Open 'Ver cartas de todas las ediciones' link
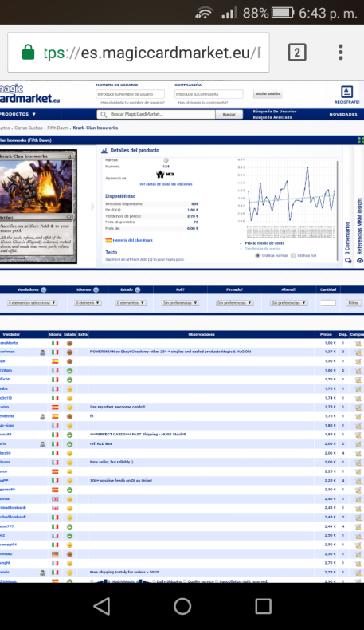Viewport: 364px width, 630px height. pyautogui.click(x=166, y=184)
